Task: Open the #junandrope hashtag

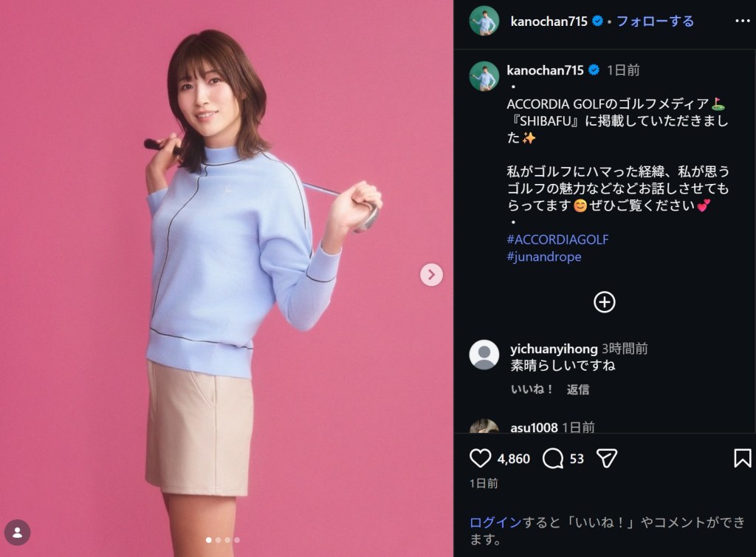Action: coord(544,256)
